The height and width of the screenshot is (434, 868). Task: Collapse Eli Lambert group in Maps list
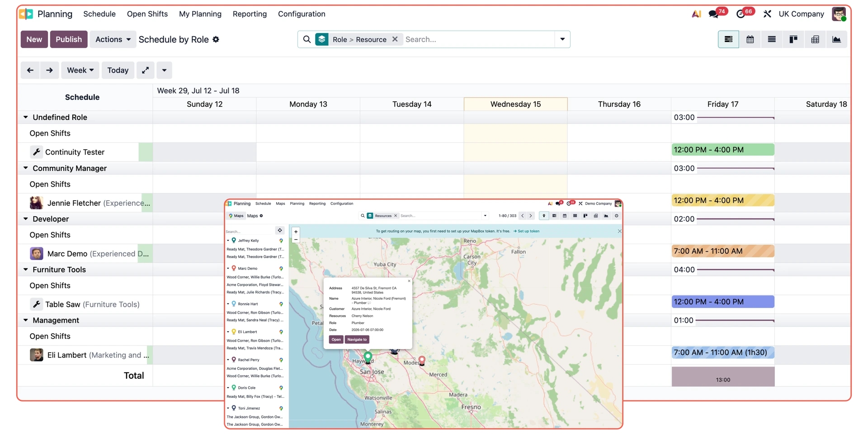pos(228,332)
